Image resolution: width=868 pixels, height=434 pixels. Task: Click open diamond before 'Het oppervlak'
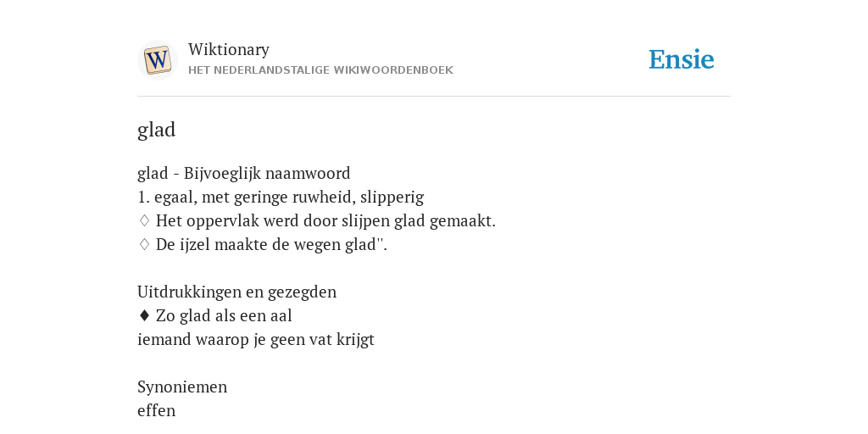click(x=144, y=221)
